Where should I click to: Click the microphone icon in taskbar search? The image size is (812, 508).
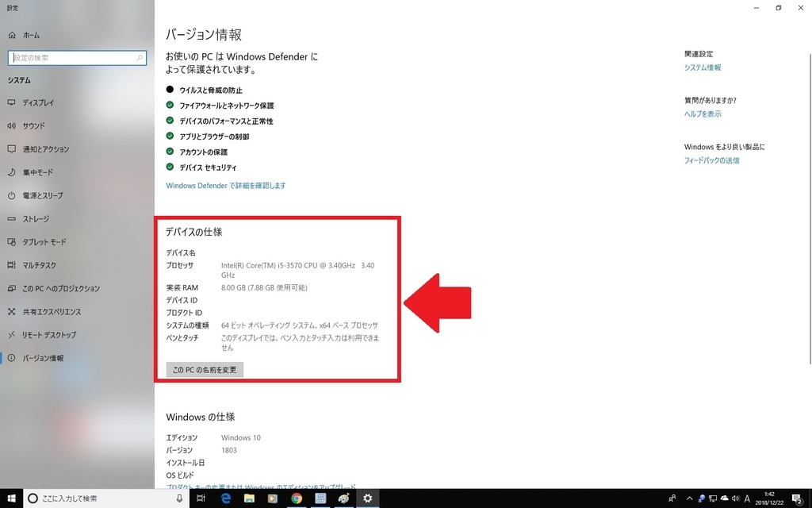pyautogui.click(x=179, y=498)
